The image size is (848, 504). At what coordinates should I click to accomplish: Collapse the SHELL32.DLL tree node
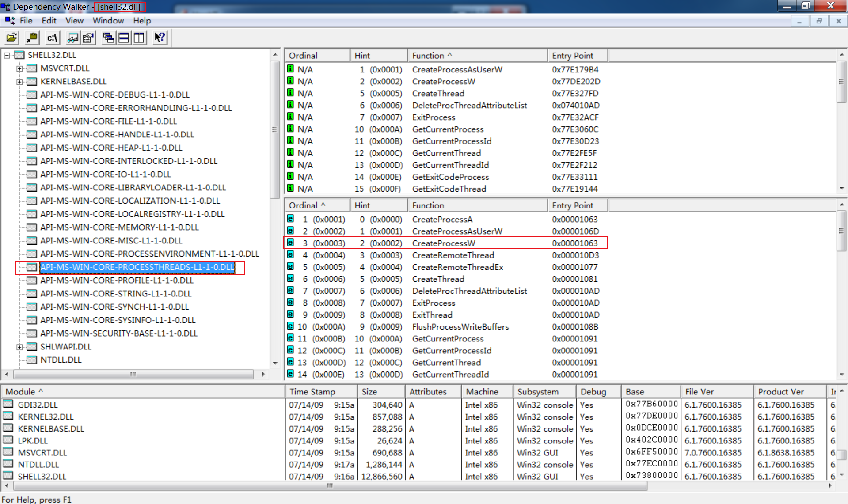click(6, 55)
